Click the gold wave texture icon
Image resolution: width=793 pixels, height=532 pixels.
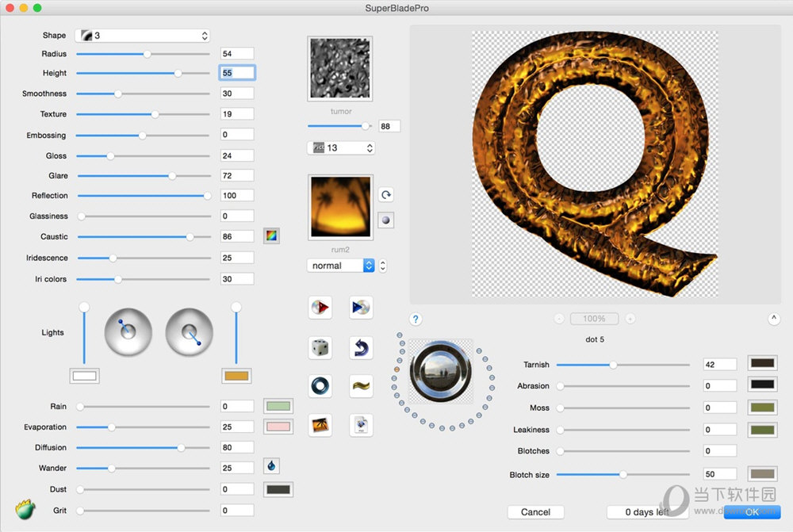[361, 386]
